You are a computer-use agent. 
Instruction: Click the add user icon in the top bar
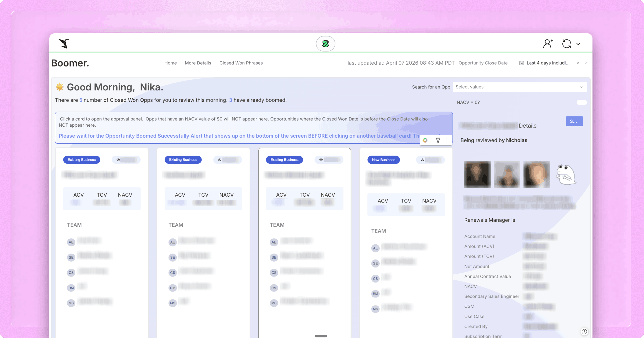547,43
